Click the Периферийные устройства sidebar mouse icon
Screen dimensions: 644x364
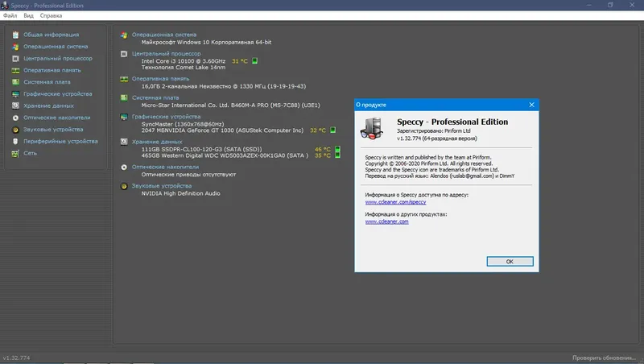(15, 141)
